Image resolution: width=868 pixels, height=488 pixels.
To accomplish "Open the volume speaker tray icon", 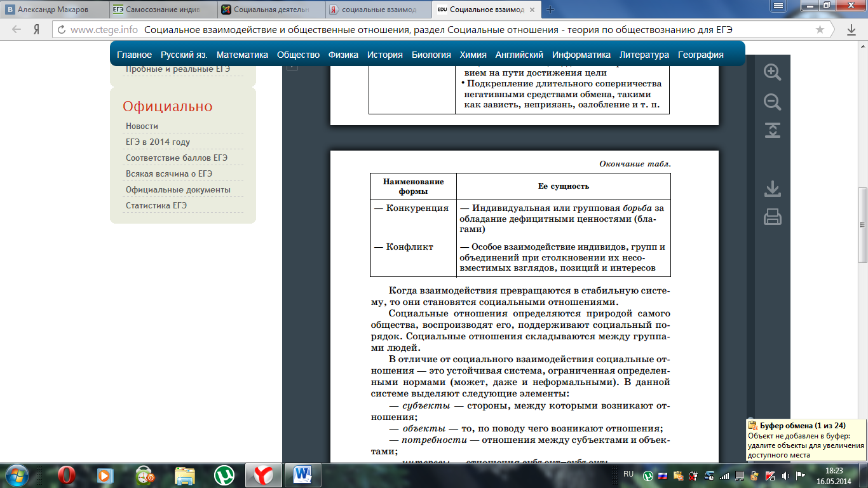I will tap(785, 475).
